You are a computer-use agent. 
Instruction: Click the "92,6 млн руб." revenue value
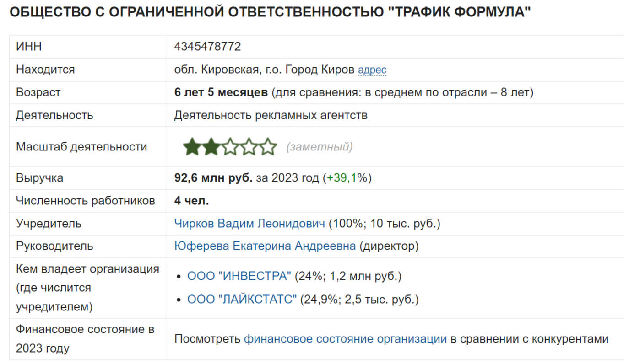pos(213,178)
